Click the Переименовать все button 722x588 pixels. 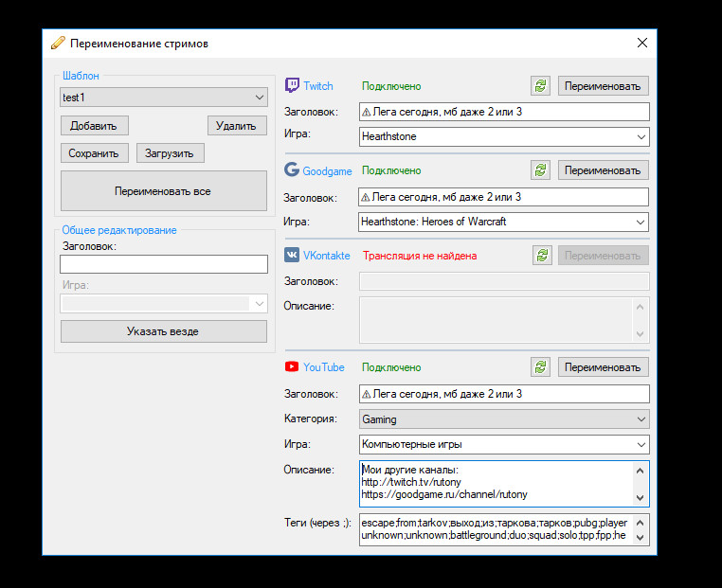tap(163, 191)
